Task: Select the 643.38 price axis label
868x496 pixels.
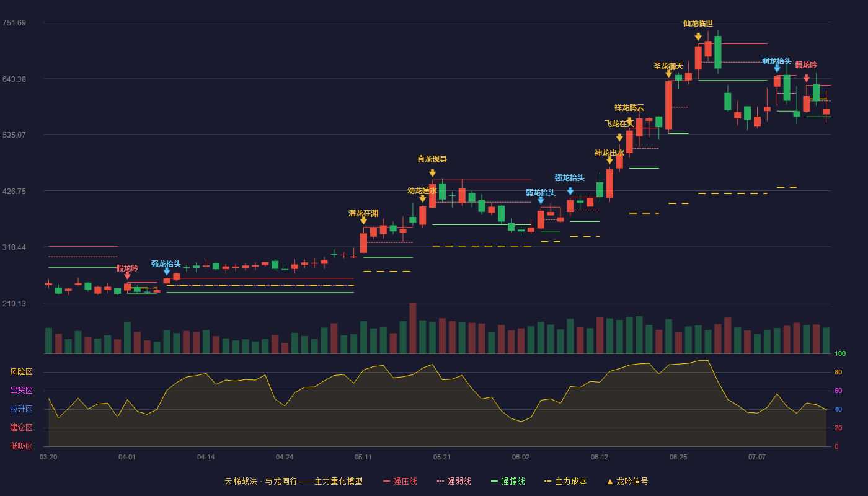Action: click(14, 79)
